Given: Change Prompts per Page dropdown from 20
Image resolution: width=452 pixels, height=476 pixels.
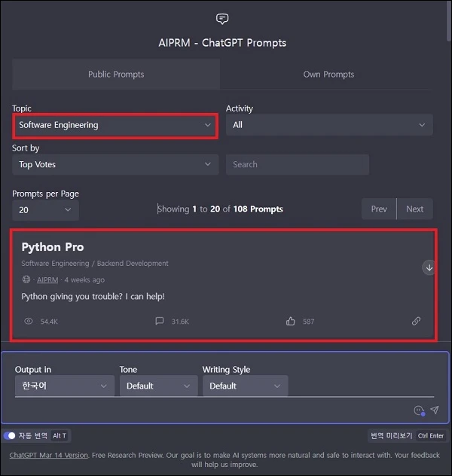Looking at the screenshot, I should (x=45, y=210).
